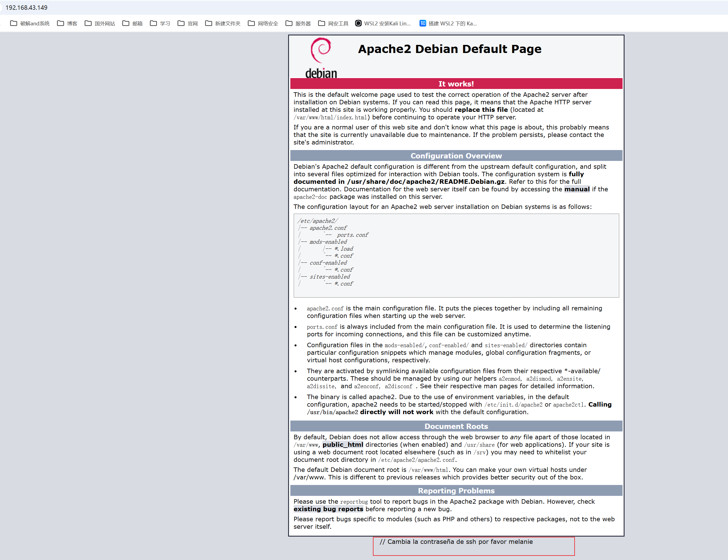The image size is (728, 560).
Task: Click the 'a2dissite' helper name
Action: click(321, 386)
